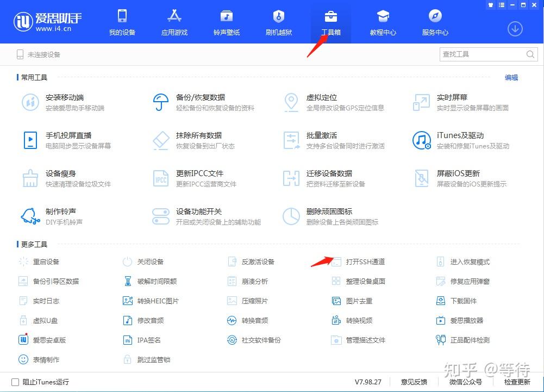This screenshot has width=544, height=392.
Task: Open 批量激活 icon
Action: coord(291,140)
